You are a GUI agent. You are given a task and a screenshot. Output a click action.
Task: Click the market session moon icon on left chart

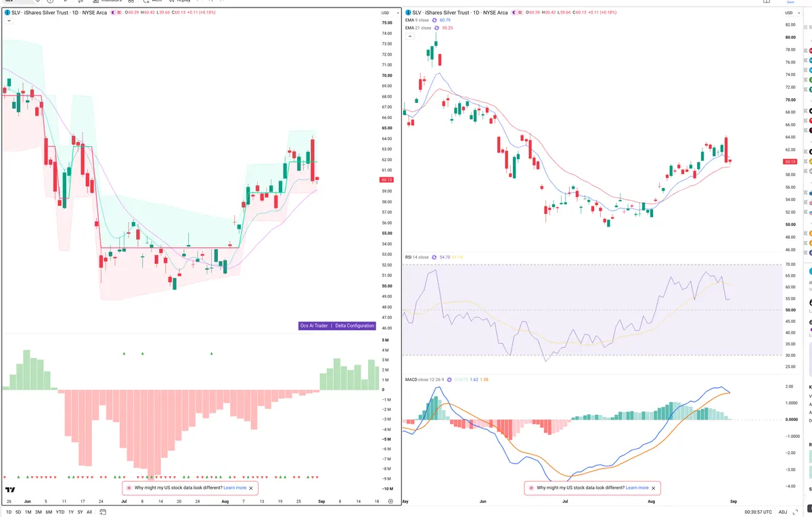114,12
